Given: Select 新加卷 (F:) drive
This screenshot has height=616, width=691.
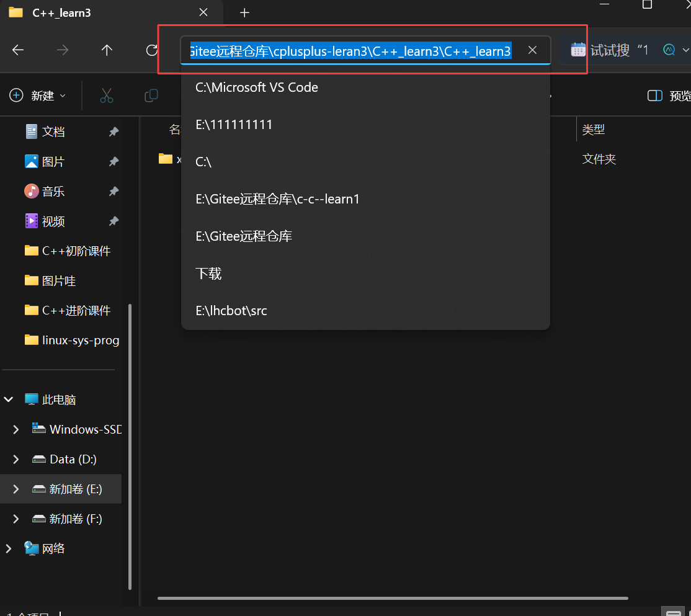Looking at the screenshot, I should [x=68, y=519].
